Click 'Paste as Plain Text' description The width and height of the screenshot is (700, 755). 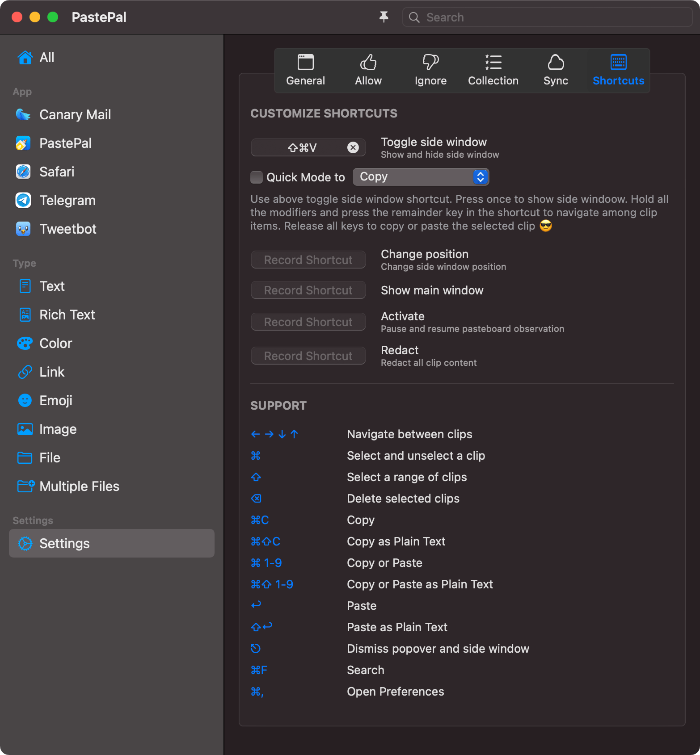(x=397, y=627)
